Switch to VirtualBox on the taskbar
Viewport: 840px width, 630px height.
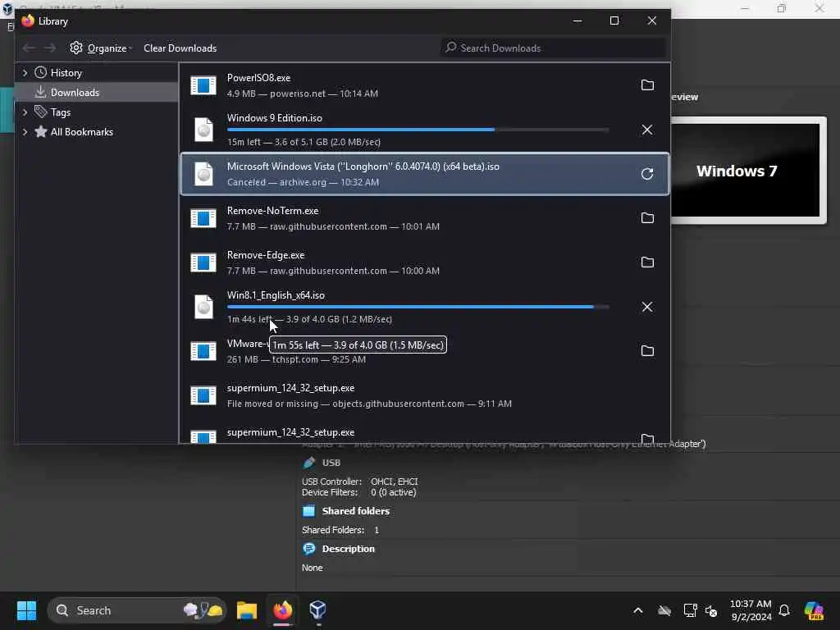click(317, 610)
